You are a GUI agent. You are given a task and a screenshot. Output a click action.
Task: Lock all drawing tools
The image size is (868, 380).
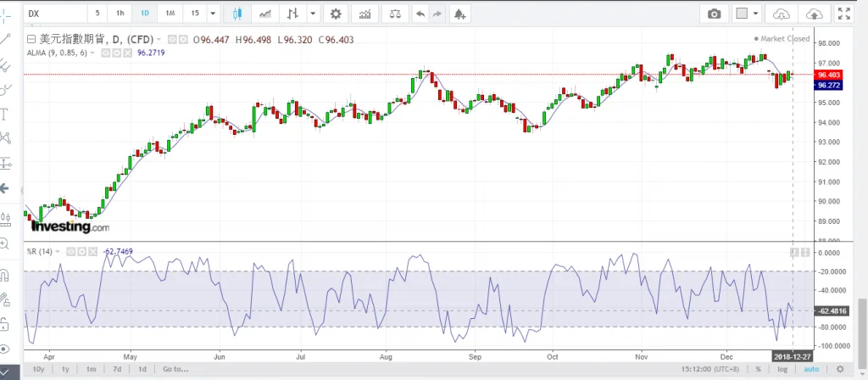click(5, 323)
